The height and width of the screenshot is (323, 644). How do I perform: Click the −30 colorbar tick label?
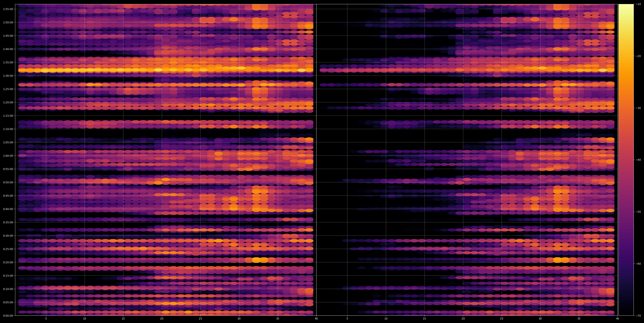pyautogui.click(x=638, y=108)
